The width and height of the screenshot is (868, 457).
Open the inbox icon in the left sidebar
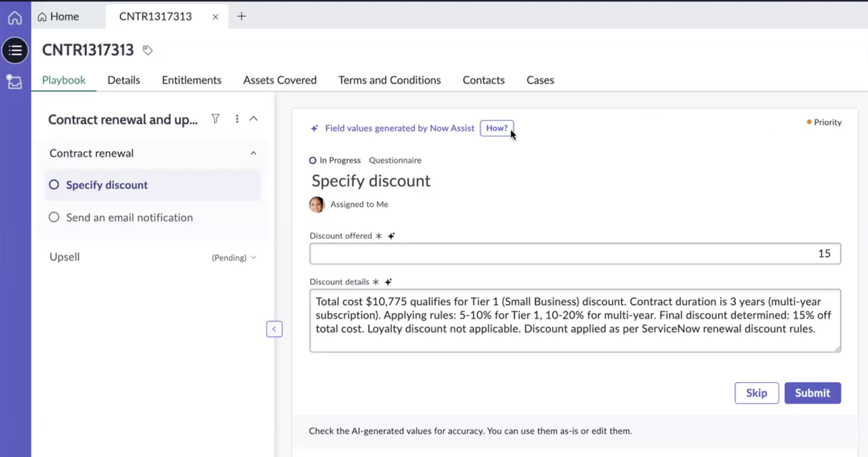[x=15, y=82]
